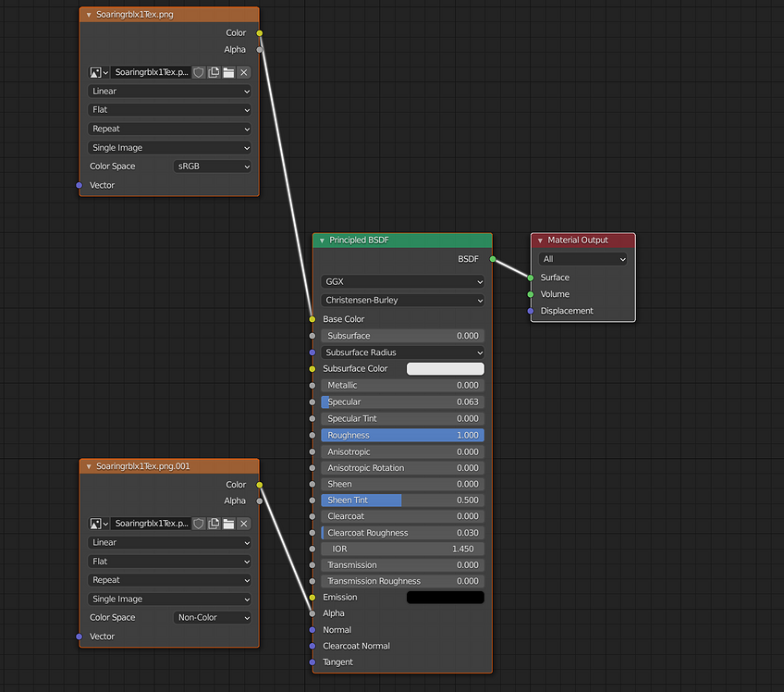This screenshot has height=692, width=784.
Task: Click the Transmission value field
Action: click(x=402, y=565)
